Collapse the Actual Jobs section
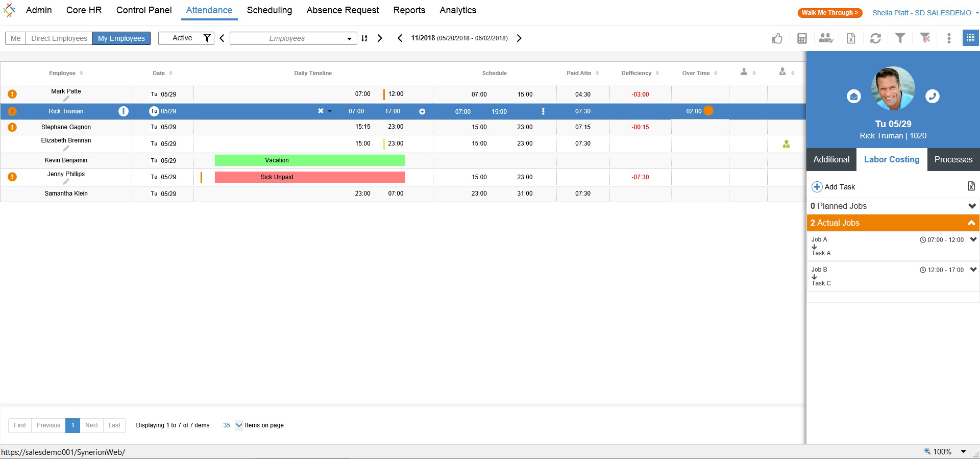The height and width of the screenshot is (459, 980). [971, 223]
